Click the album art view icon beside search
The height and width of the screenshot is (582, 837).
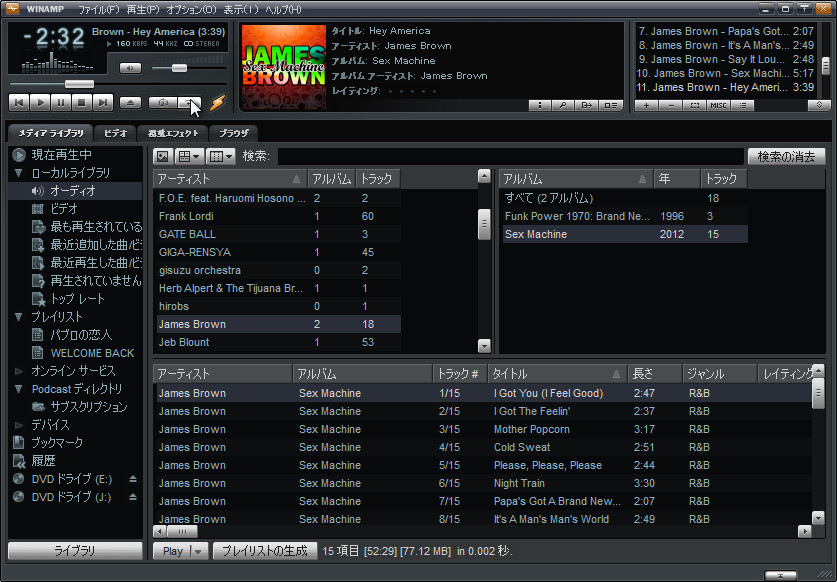160,157
